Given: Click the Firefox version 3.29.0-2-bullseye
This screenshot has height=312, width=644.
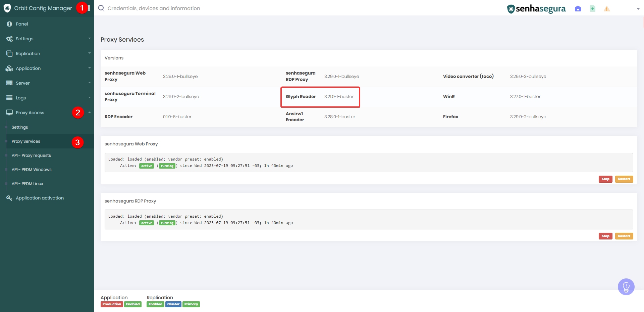Looking at the screenshot, I should click(x=528, y=117).
